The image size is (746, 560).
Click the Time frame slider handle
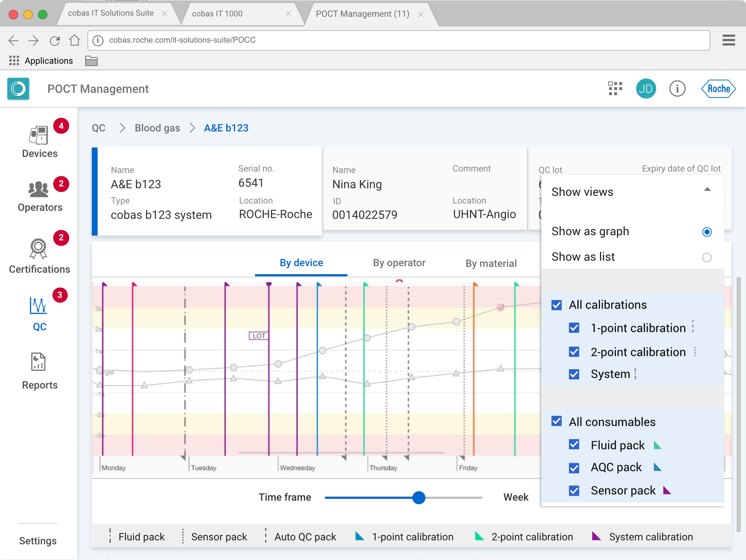419,497
